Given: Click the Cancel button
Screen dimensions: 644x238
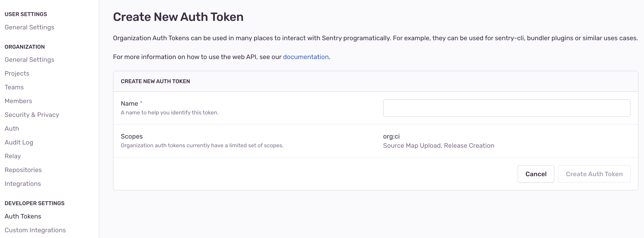Looking at the screenshot, I should (x=536, y=174).
